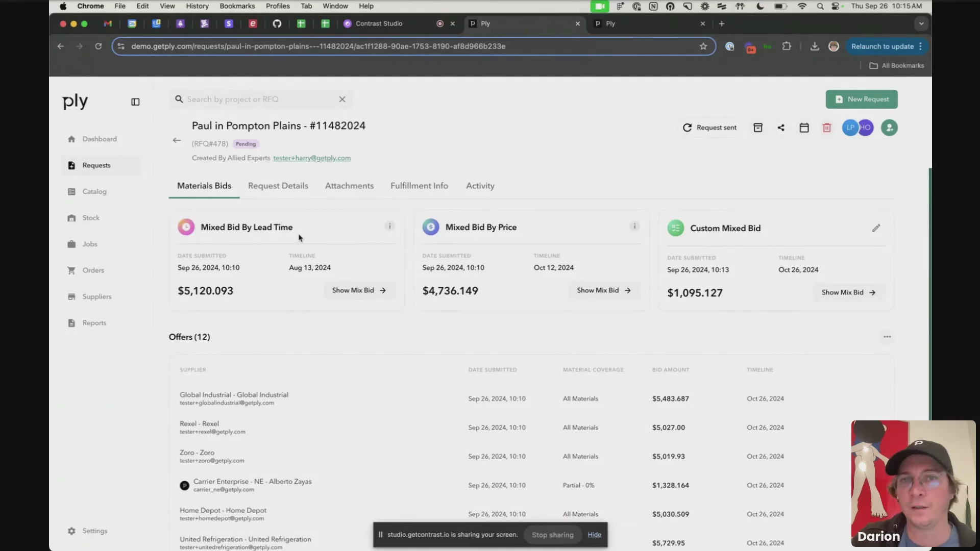Open Offers more options menu

pyautogui.click(x=887, y=337)
